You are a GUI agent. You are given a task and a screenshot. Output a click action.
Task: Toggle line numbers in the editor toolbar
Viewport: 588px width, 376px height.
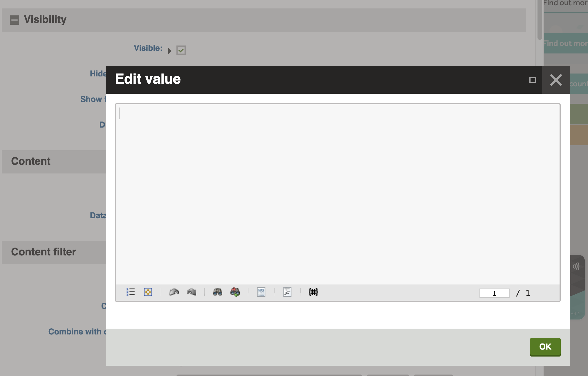pos(131,292)
